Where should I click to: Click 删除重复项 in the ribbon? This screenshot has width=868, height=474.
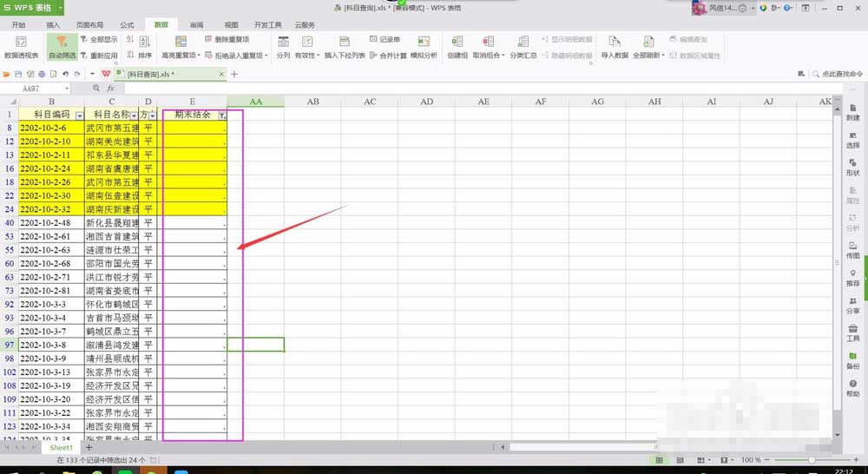[227, 39]
